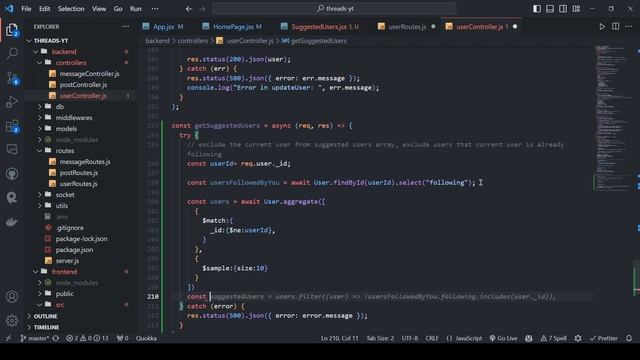Open the Accounts menu icon
Viewport: 640px width, 360px height.
12,297
